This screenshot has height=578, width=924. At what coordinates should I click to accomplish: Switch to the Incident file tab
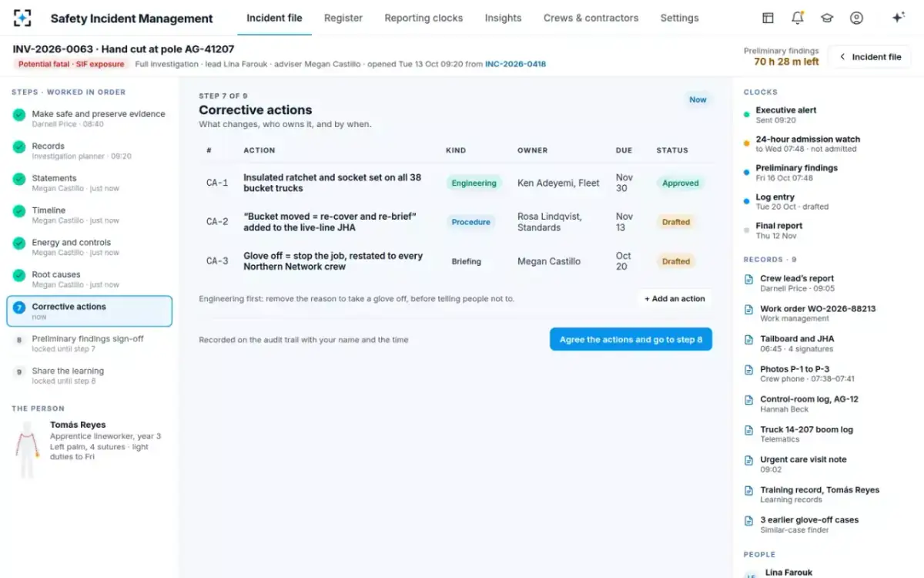[x=274, y=18]
